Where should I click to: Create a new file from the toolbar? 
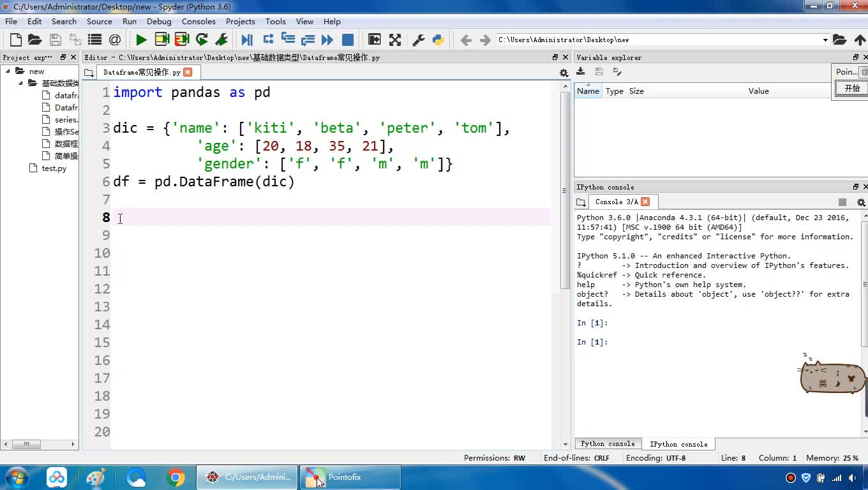pos(16,40)
